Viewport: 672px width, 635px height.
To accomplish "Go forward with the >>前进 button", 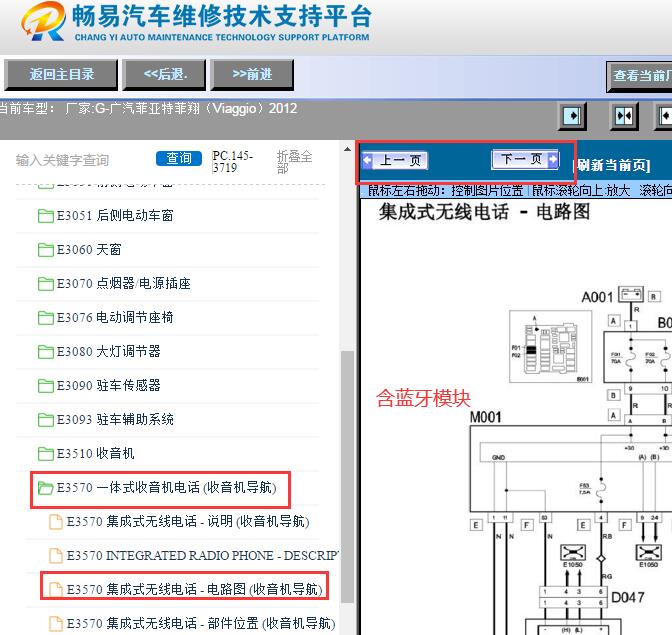I will point(252,75).
